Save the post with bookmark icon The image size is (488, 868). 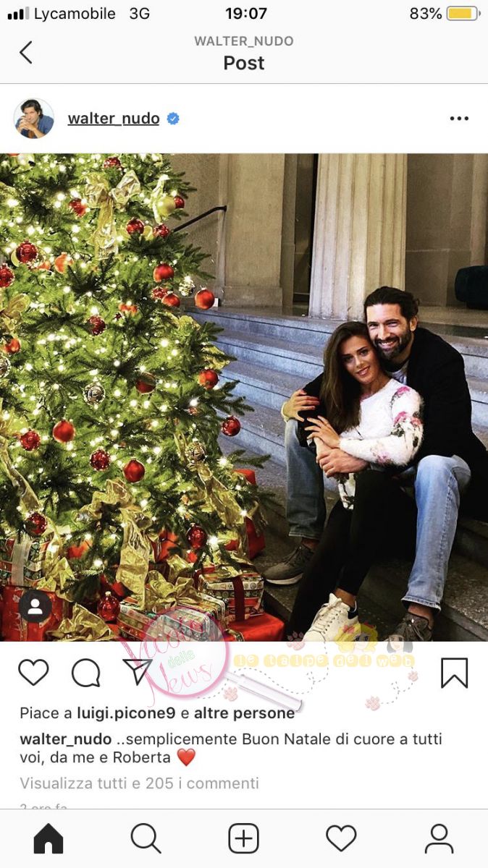pos(455,673)
